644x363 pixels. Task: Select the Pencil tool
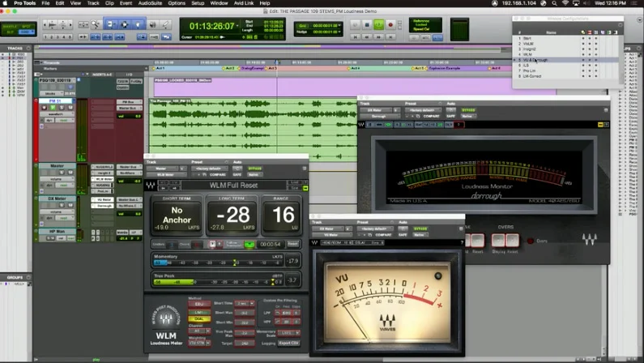(x=165, y=24)
